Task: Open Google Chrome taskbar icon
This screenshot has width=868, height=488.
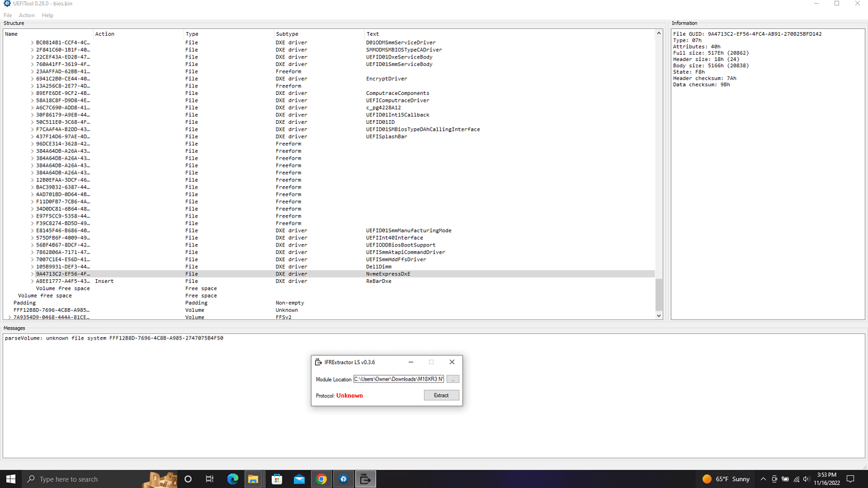Action: tap(321, 479)
